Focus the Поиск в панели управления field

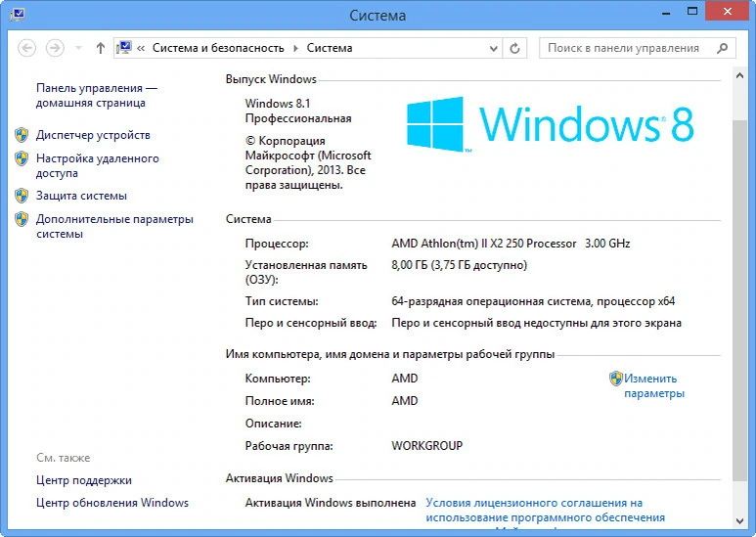(627, 48)
